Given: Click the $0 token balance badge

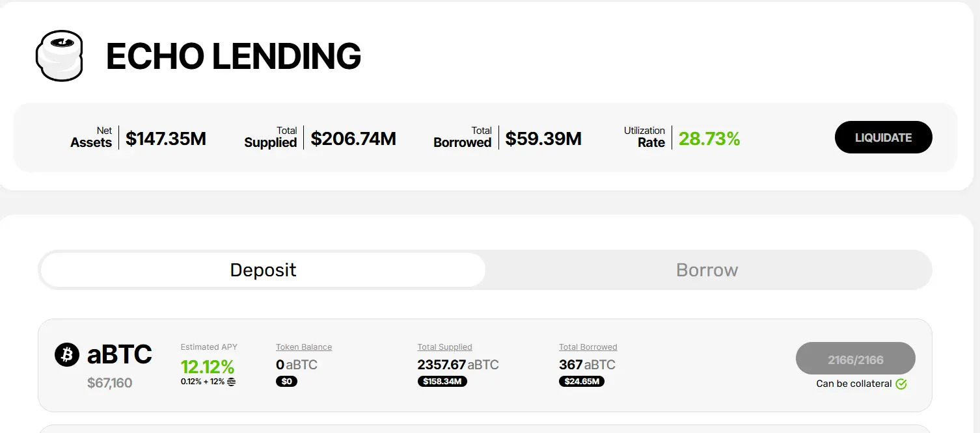Looking at the screenshot, I should coord(286,382).
